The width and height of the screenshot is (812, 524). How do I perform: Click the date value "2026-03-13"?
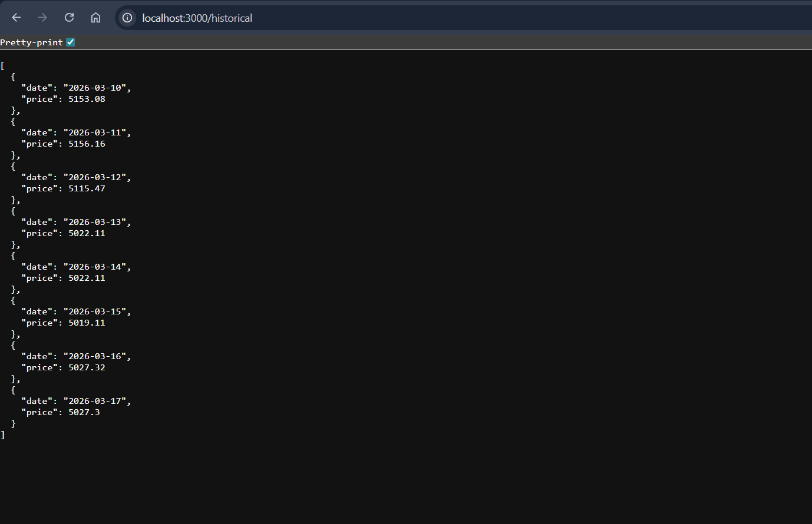[95, 222]
